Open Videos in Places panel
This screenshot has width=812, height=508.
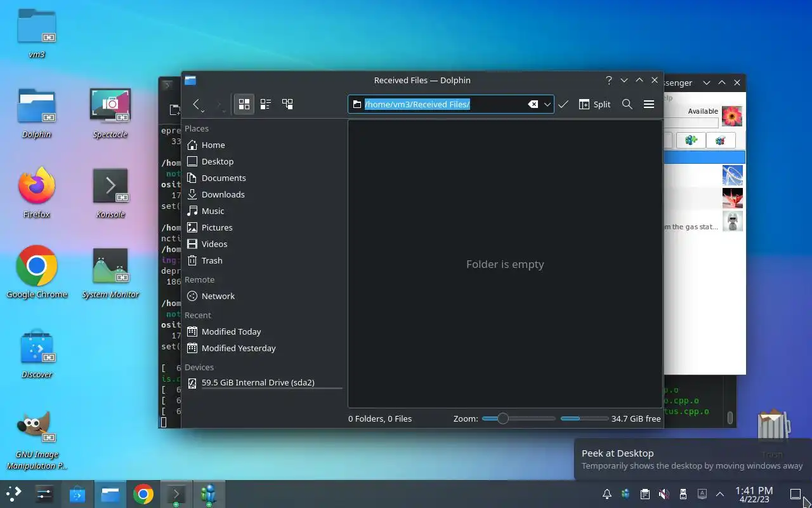(x=264, y=244)
